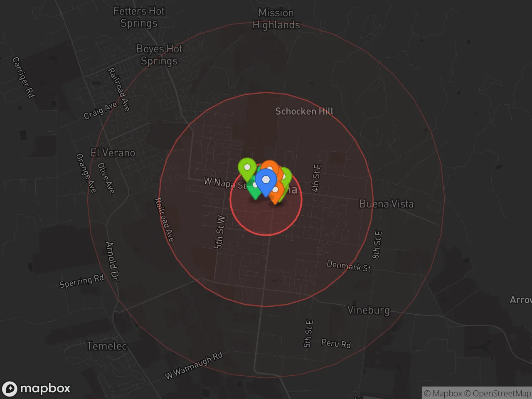Open the © Mapbox attribution link
Screen dimensions: 532x399
pos(443,393)
